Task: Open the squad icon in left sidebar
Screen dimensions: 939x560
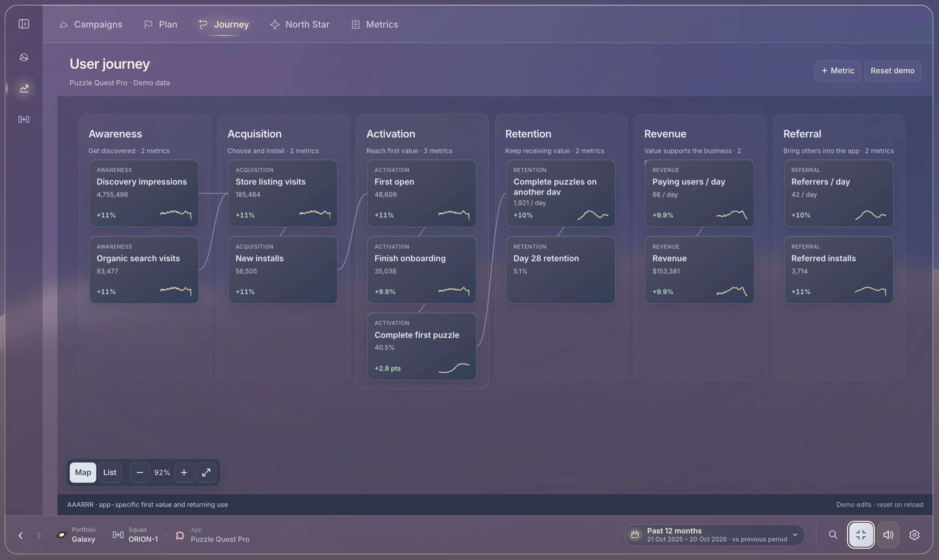Action: [24, 119]
